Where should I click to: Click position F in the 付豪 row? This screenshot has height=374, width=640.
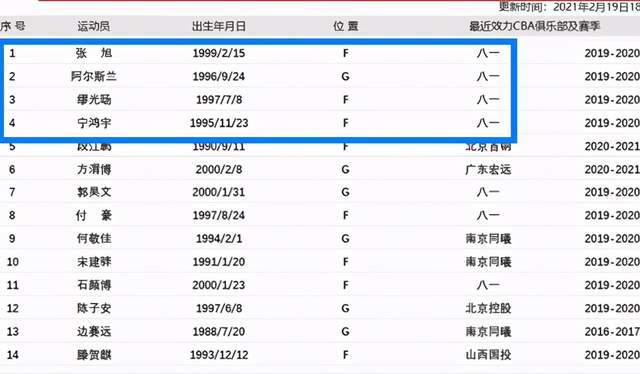[x=345, y=216]
